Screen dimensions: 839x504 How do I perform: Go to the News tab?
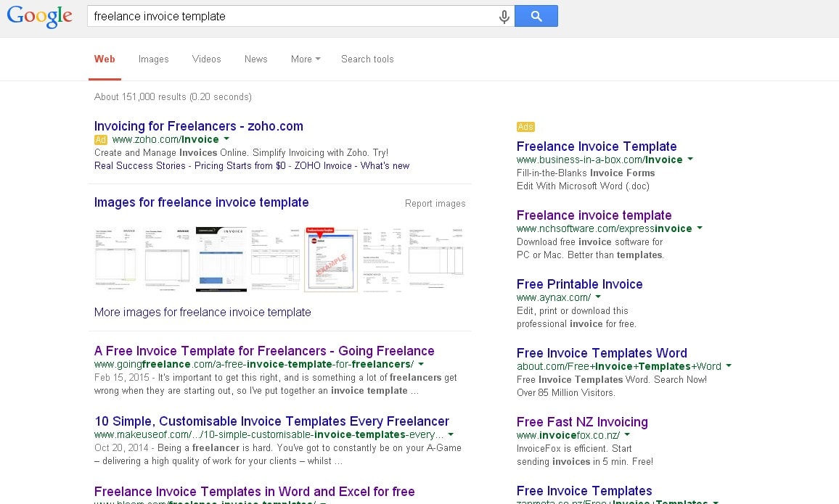point(255,59)
